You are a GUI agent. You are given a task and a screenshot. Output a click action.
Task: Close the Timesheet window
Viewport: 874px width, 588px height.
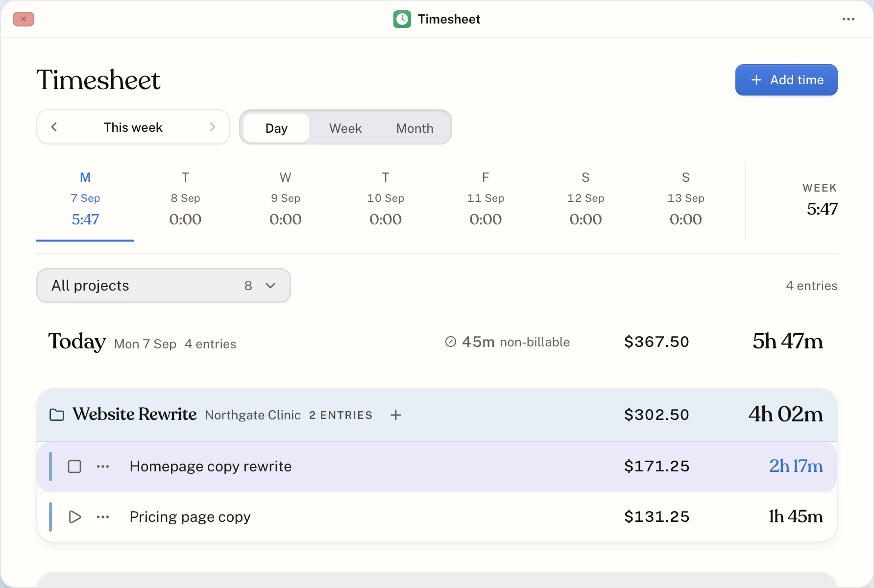pyautogui.click(x=24, y=19)
